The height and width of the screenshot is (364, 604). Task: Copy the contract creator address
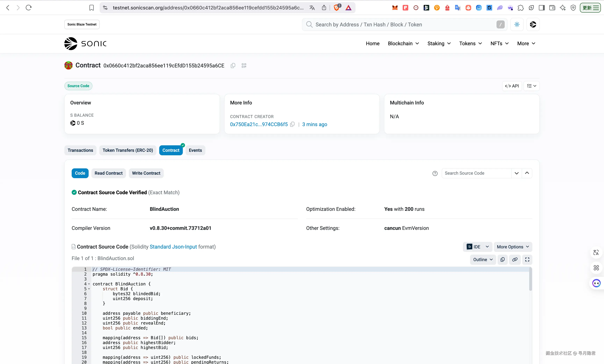(292, 124)
